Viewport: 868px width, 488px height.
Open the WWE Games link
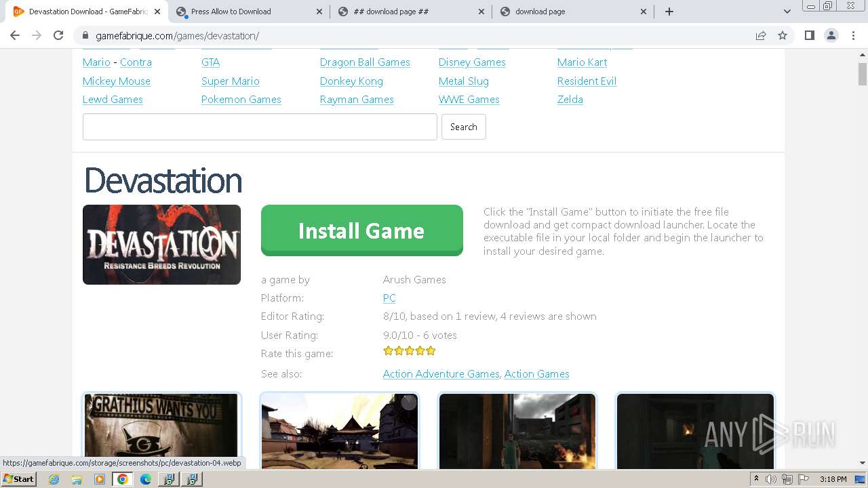pos(469,100)
